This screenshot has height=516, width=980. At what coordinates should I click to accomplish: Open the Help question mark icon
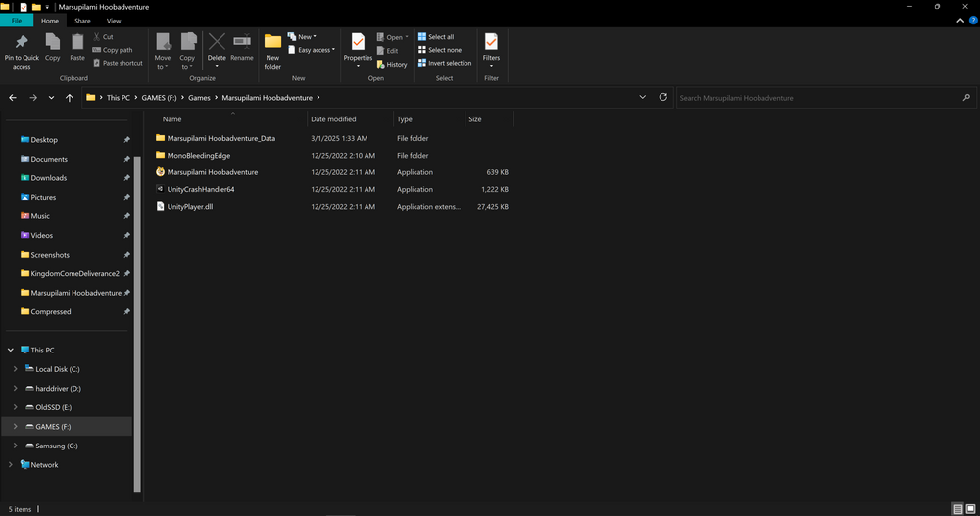(x=973, y=21)
